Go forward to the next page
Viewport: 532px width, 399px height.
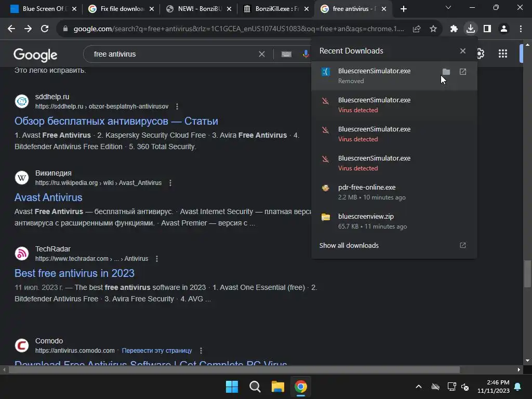(x=28, y=29)
